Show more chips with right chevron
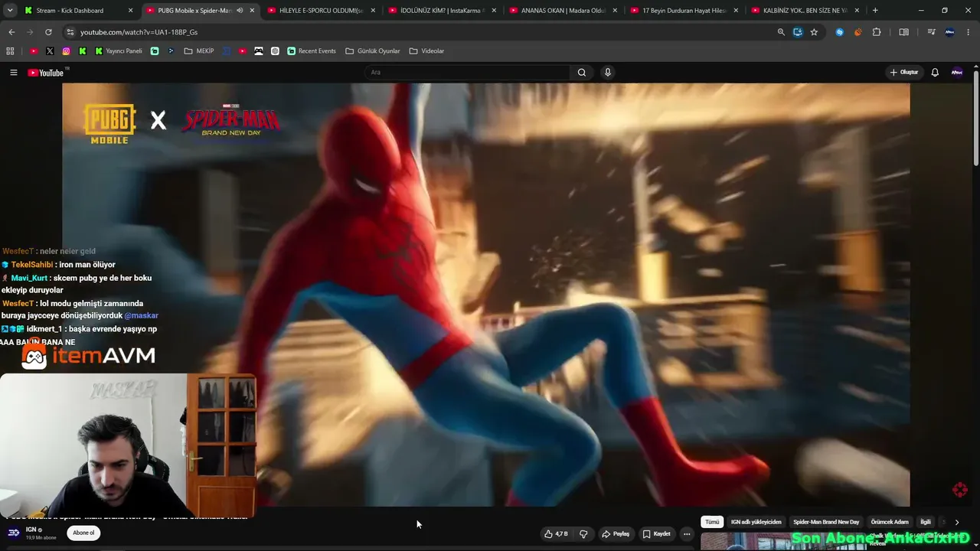The height and width of the screenshot is (551, 980). [956, 522]
